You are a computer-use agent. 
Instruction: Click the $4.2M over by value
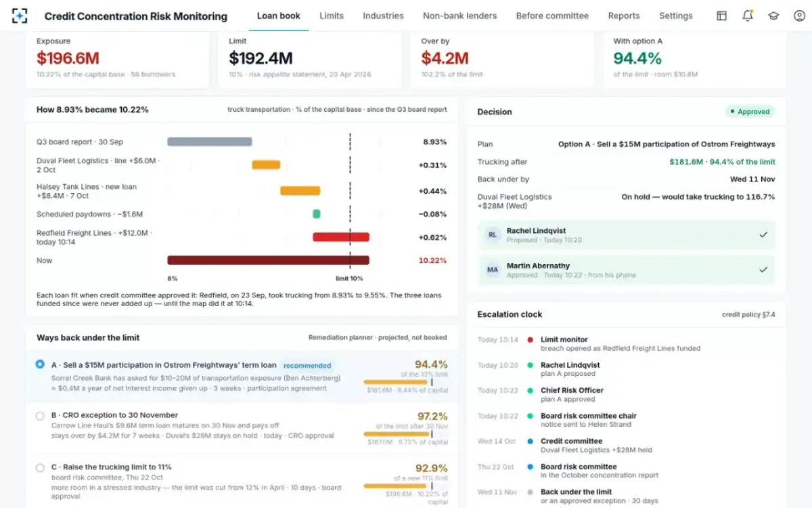pyautogui.click(x=445, y=59)
